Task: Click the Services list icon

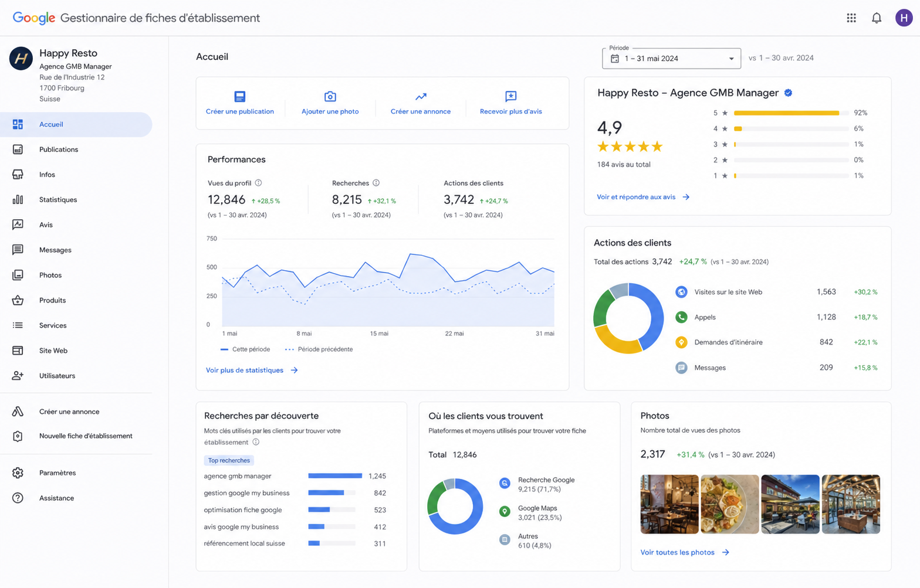Action: [x=18, y=325]
